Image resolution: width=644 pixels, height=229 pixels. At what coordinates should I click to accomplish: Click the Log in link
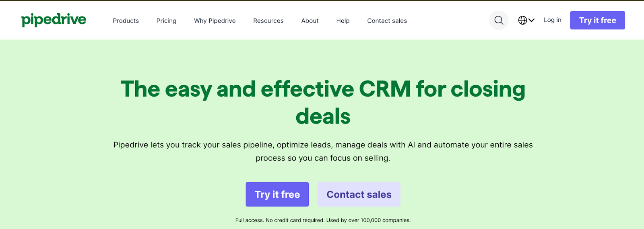pos(552,20)
